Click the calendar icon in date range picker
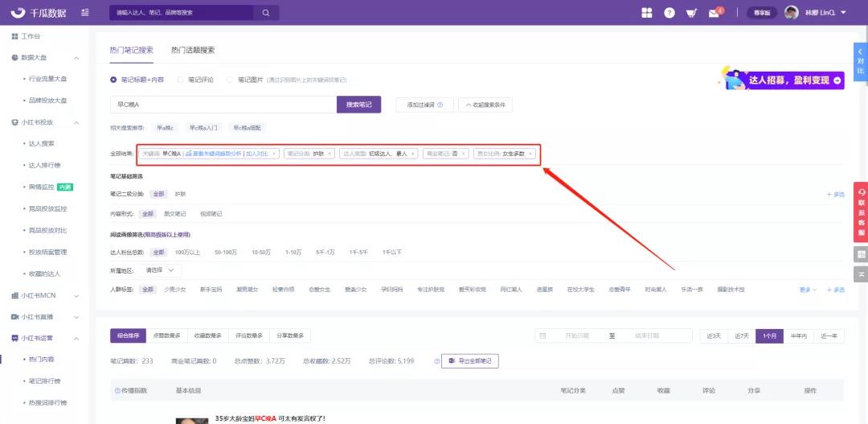Viewport: 868px width, 424px height. [x=543, y=335]
